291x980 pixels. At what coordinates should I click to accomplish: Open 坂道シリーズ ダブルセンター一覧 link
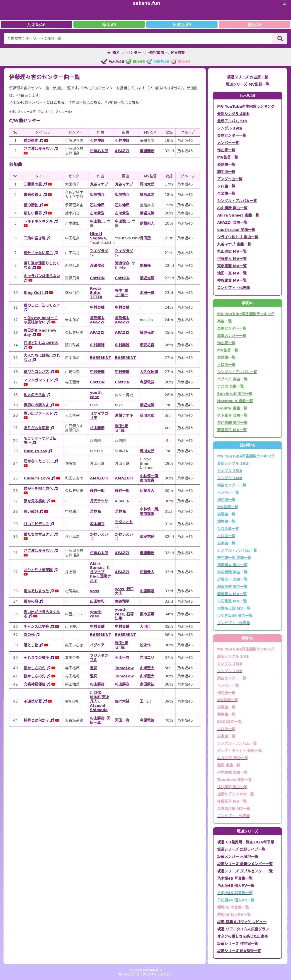point(245,871)
